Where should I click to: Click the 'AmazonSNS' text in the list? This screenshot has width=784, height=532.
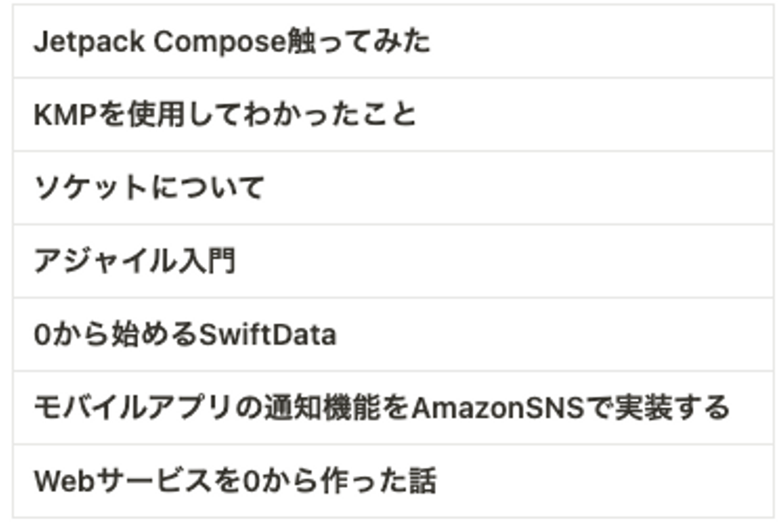click(x=498, y=408)
